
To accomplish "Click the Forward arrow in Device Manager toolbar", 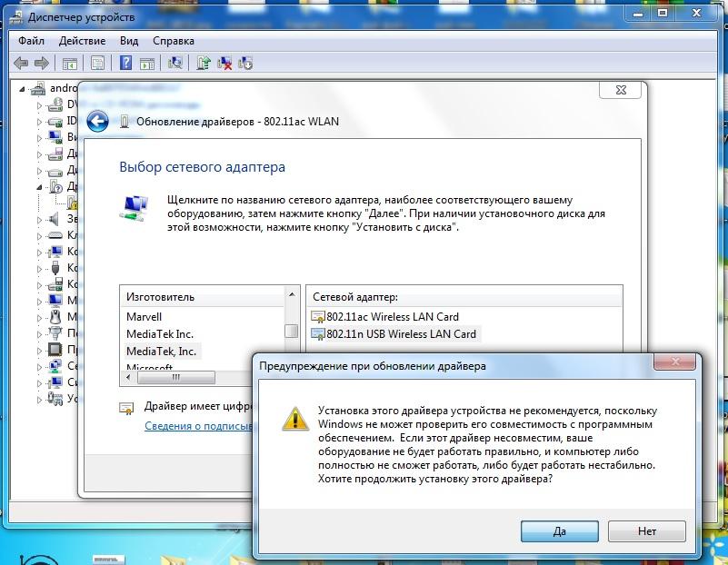I will coord(42,63).
